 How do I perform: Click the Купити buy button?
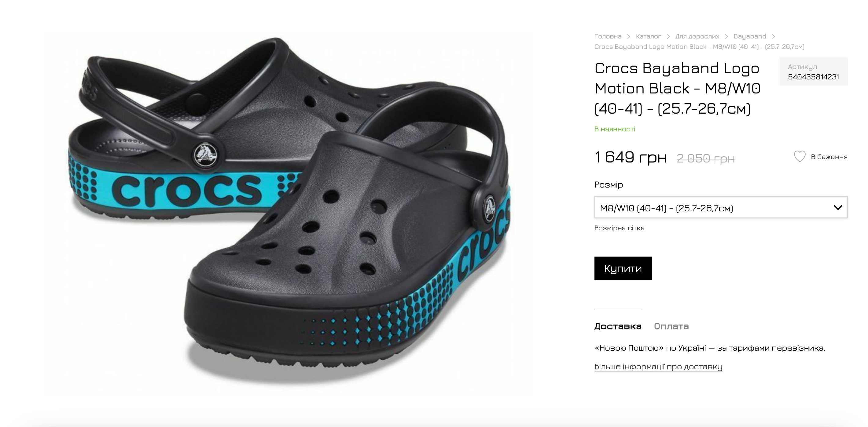click(623, 268)
